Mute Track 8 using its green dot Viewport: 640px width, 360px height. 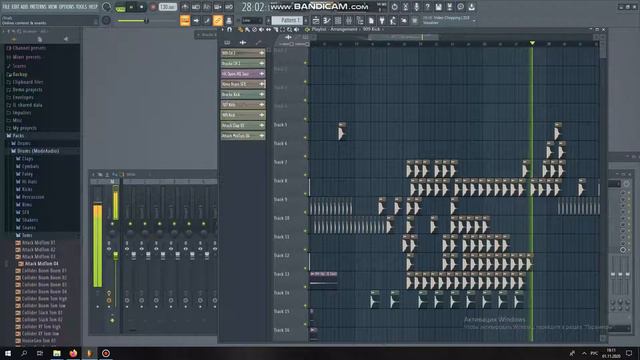(305, 193)
